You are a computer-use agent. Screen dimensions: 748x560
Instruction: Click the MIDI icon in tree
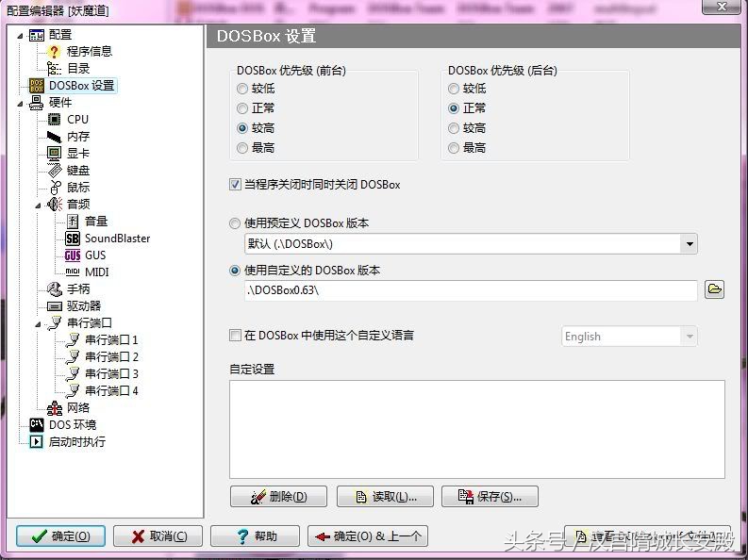[73, 272]
